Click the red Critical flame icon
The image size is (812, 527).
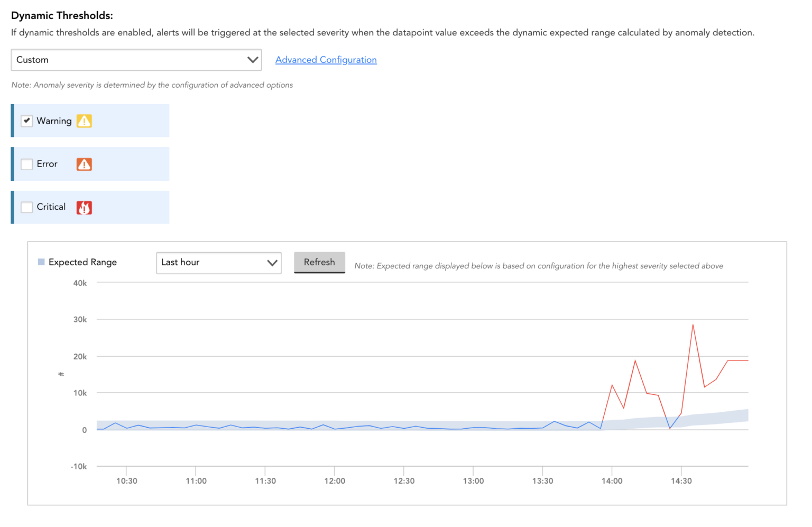coord(84,207)
